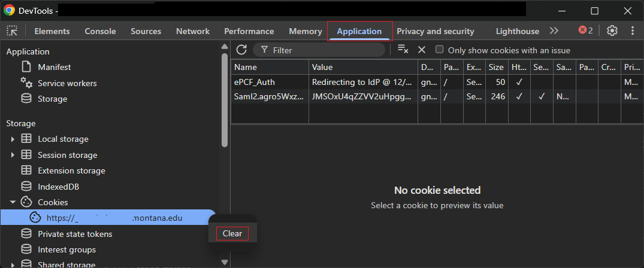Open the Memory tab
Image resolution: width=644 pixels, height=268 pixels.
[305, 31]
